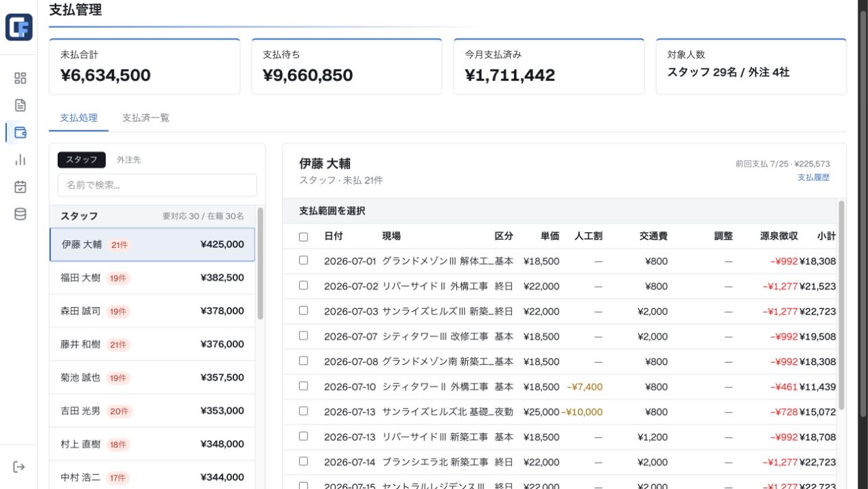Select staff 菊池 誠也 in the list
This screenshot has height=489, width=868.
pyautogui.click(x=152, y=378)
